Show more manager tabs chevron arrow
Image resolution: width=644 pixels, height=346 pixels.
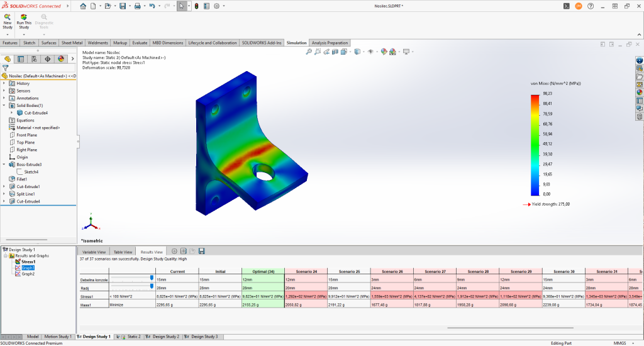(73, 59)
